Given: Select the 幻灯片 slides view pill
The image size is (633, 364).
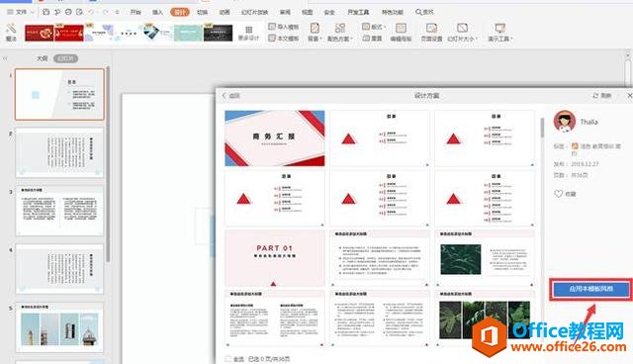Looking at the screenshot, I should click(x=65, y=58).
